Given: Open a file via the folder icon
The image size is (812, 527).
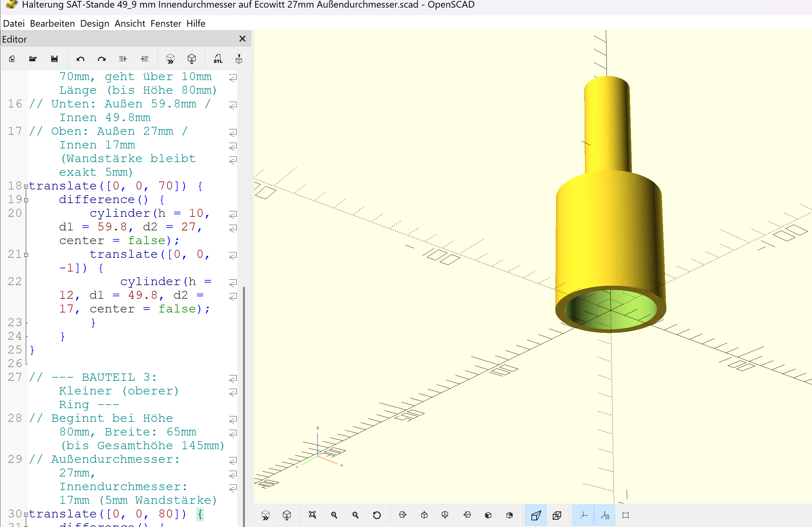Looking at the screenshot, I should (33, 58).
